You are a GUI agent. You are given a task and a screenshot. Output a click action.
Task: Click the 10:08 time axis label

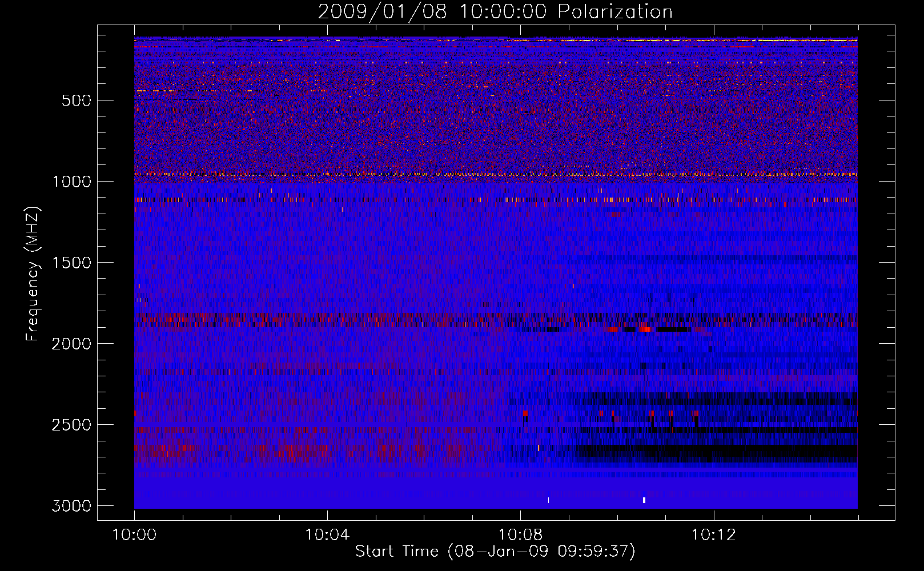click(520, 535)
